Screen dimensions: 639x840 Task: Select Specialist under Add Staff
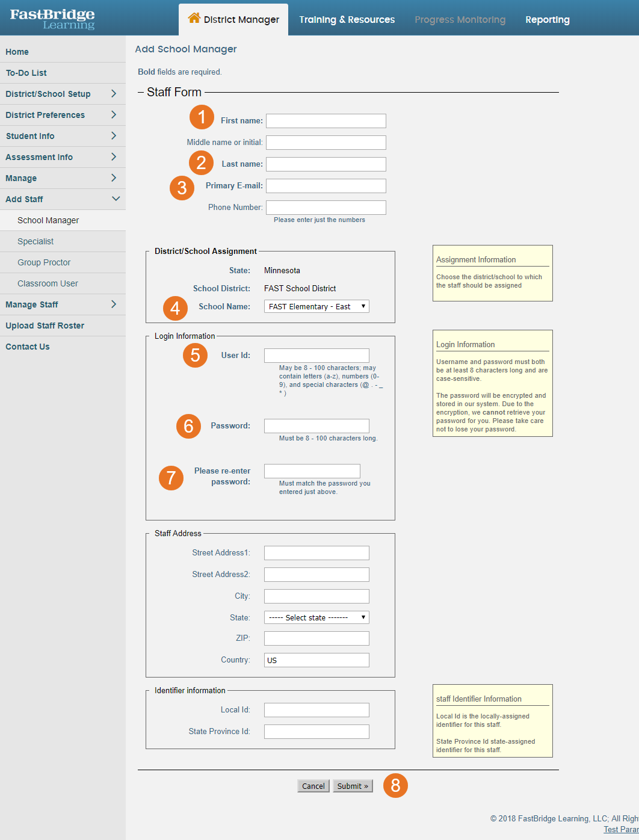(x=63, y=241)
